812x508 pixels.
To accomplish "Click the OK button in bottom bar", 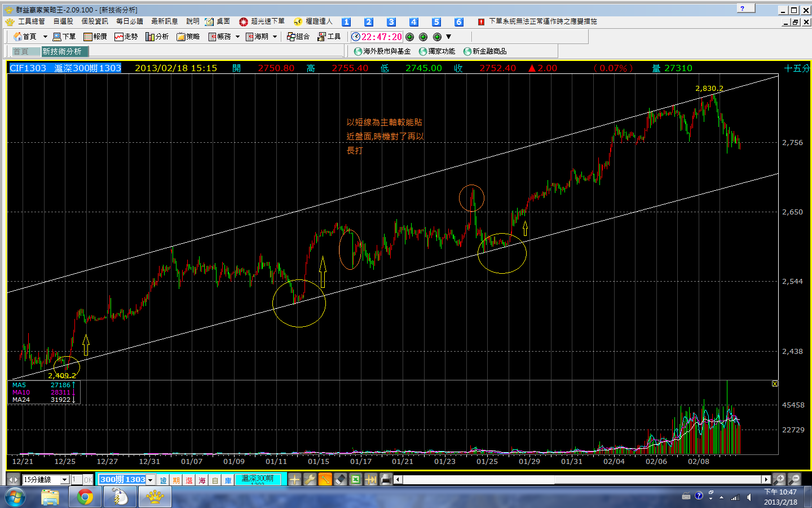I will [88, 480].
